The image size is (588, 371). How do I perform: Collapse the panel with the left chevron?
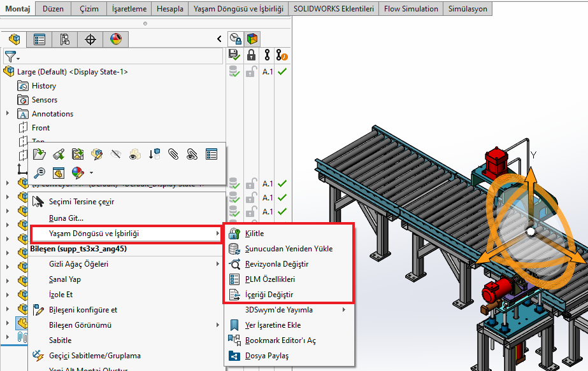pyautogui.click(x=219, y=39)
